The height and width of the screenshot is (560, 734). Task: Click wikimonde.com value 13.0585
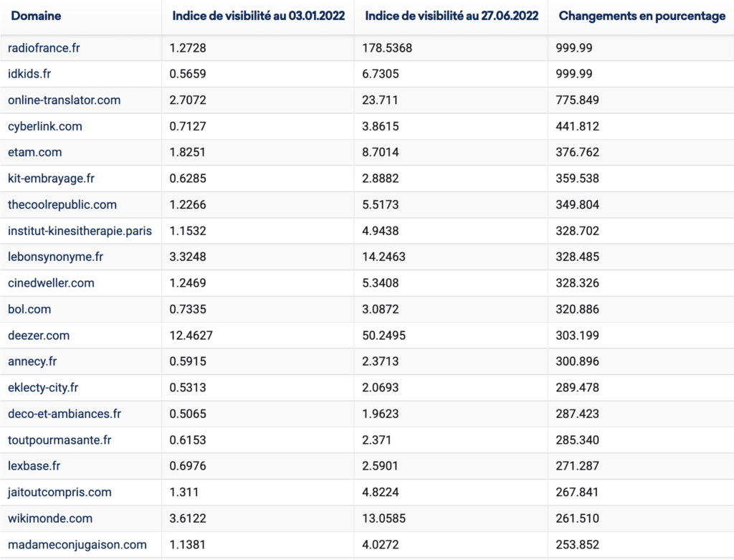pyautogui.click(x=384, y=518)
